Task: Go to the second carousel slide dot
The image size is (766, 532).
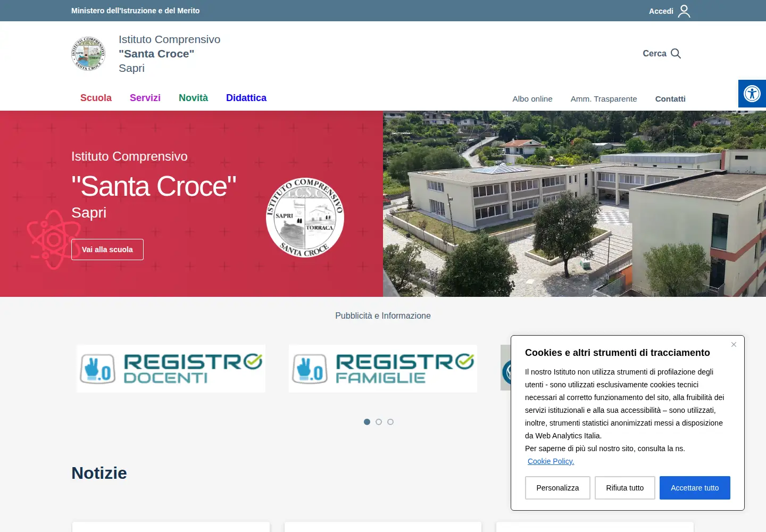Action: [x=379, y=422]
